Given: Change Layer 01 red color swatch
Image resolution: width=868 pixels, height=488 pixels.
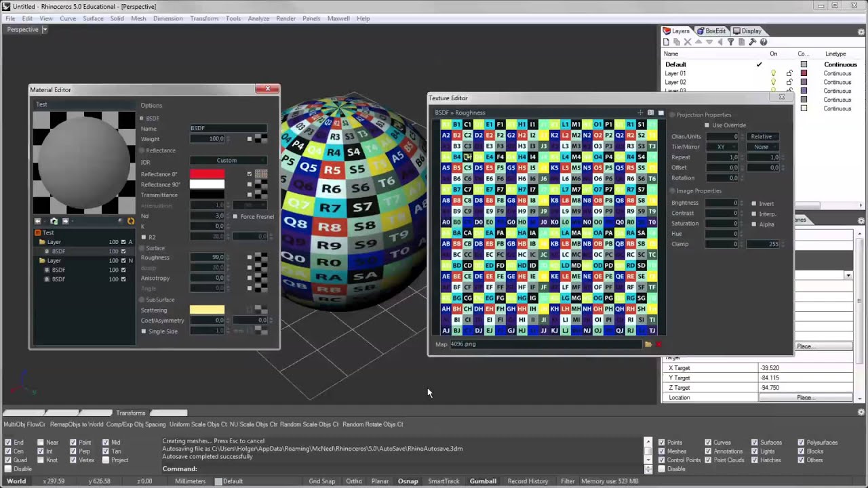Looking at the screenshot, I should pos(804,73).
